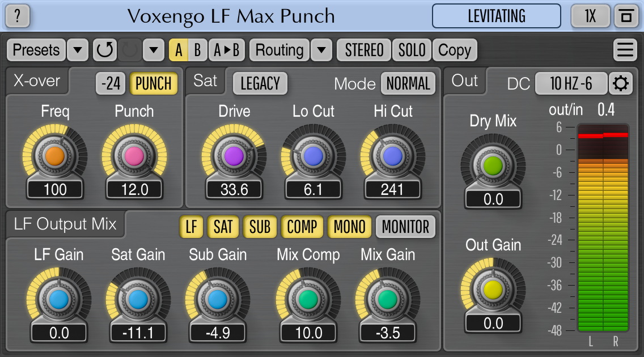Toggle the MONO option in LF Output Mix
This screenshot has height=357, width=644.
pos(349,227)
